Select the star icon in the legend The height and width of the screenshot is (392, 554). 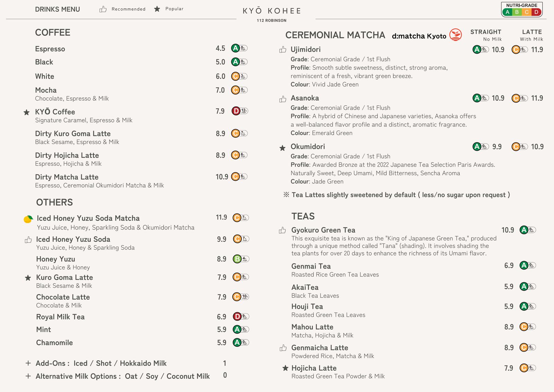click(x=158, y=8)
